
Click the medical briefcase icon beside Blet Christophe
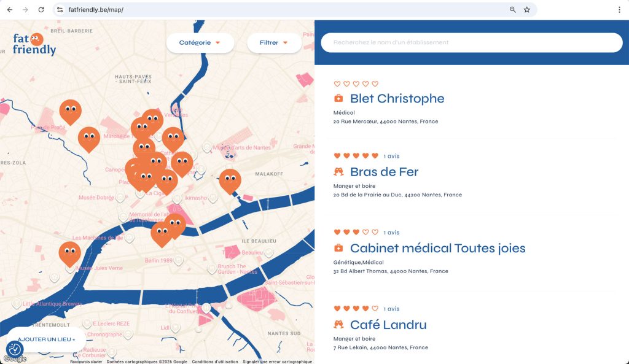tap(338, 99)
